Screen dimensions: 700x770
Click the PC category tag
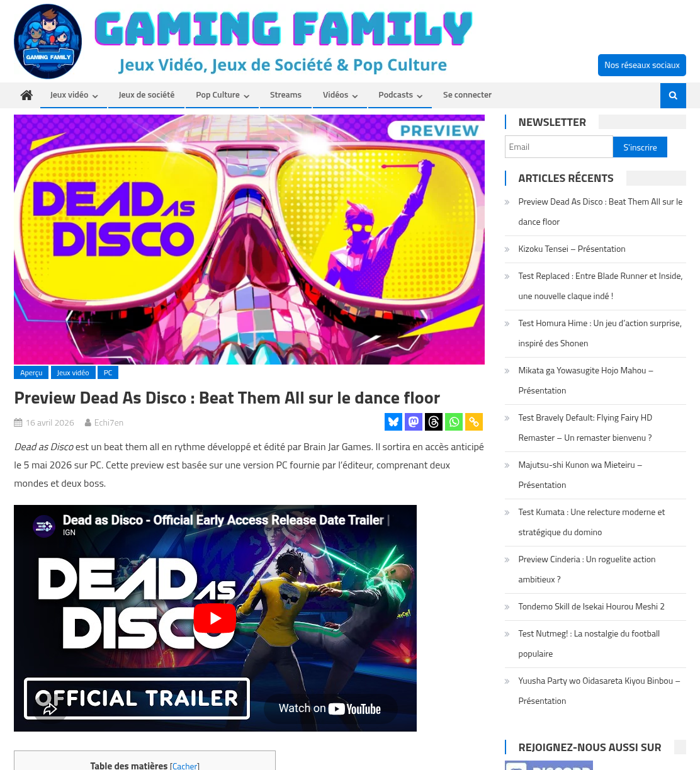coord(108,373)
